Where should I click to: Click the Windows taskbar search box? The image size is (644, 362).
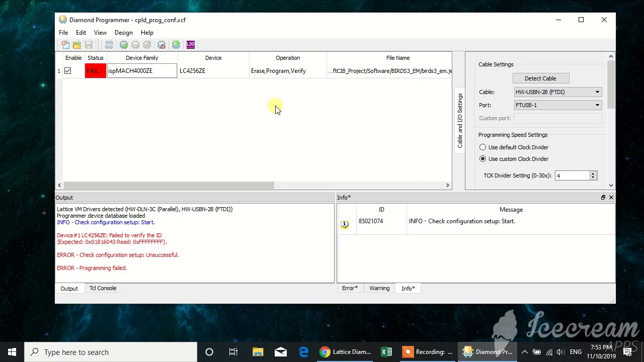pos(111,352)
